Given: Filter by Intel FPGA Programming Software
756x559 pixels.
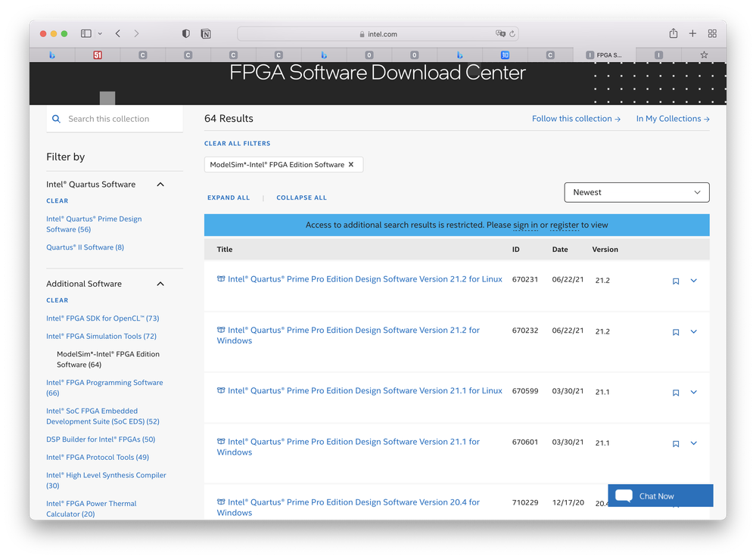Looking at the screenshot, I should click(x=104, y=388).
